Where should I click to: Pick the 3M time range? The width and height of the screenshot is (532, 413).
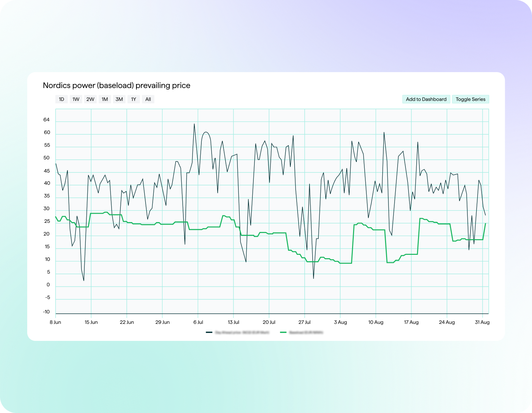coord(119,99)
